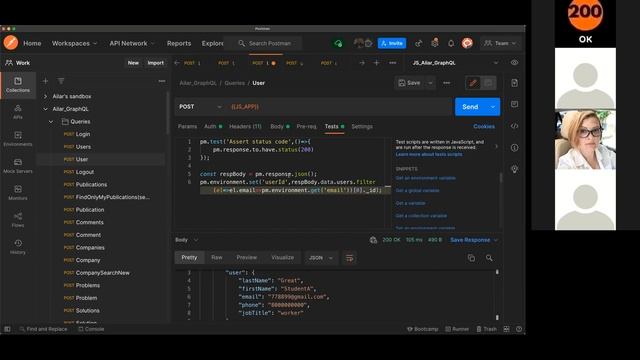
Task: Open the APIs sidebar panel
Action: (x=18, y=111)
